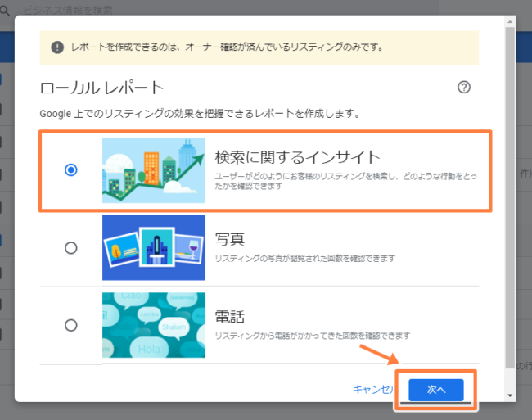Click the リスティングの写真が閲覧された回数 description
This screenshot has height=420, width=532.
pos(305,259)
